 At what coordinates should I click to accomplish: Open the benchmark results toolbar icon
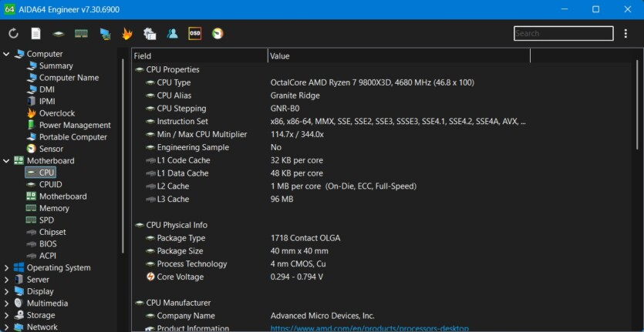click(x=150, y=34)
